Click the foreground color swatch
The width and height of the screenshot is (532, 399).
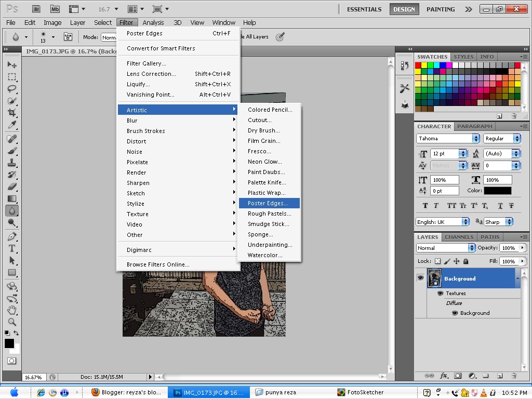pos(9,343)
